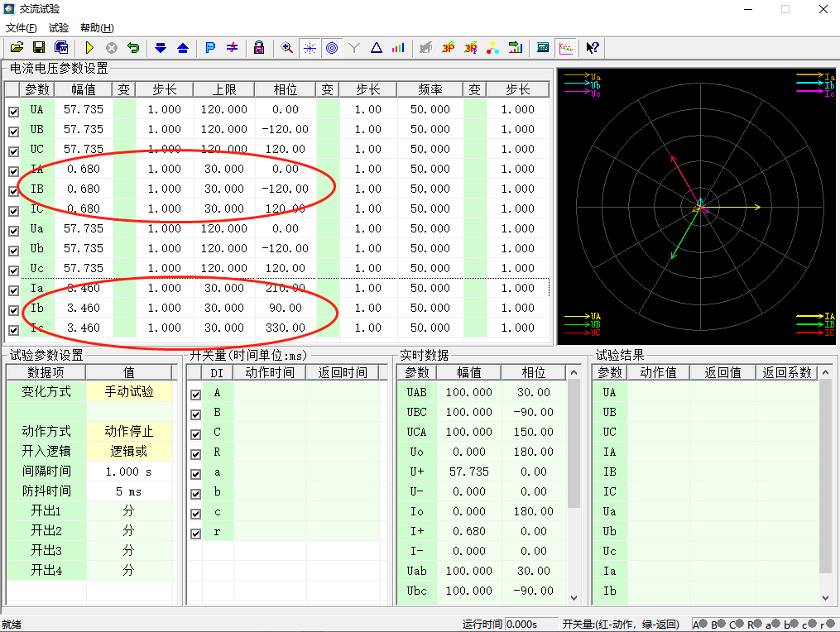Uncheck digital input R checkbox
Viewport: 840px width, 632px height.
(x=196, y=454)
